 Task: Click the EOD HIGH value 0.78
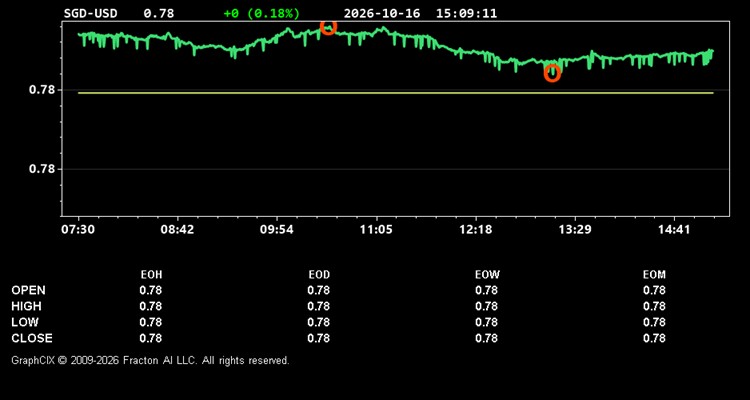319,306
